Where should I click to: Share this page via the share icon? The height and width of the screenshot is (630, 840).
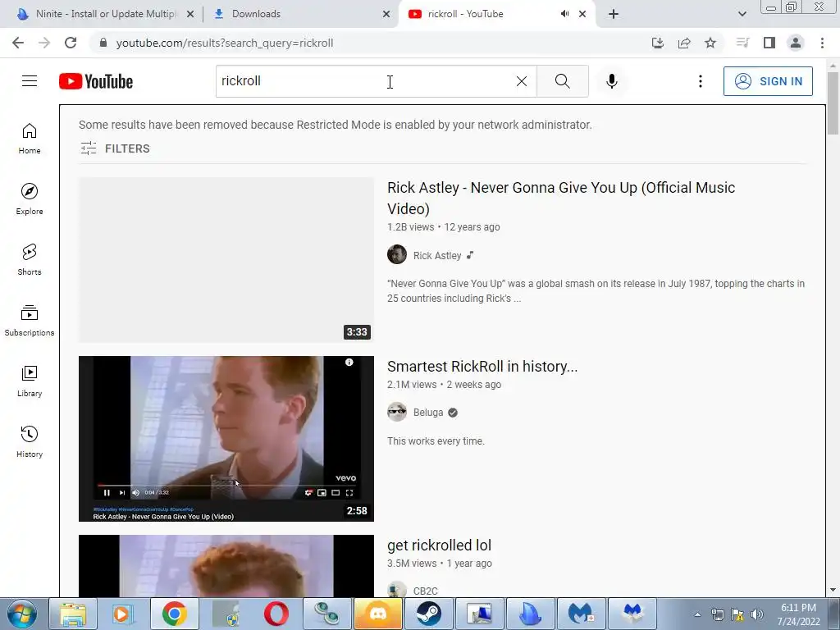(x=684, y=43)
